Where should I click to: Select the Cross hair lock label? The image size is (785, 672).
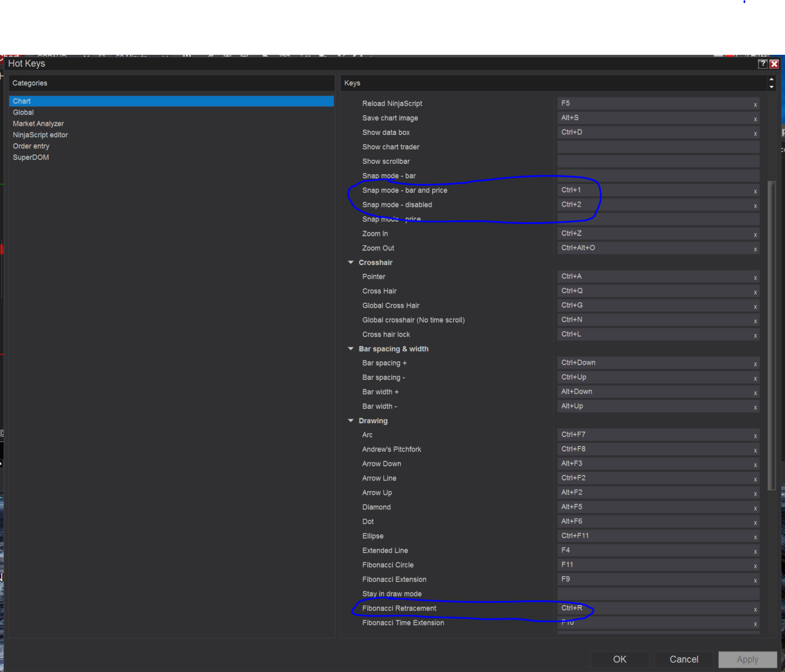click(386, 335)
